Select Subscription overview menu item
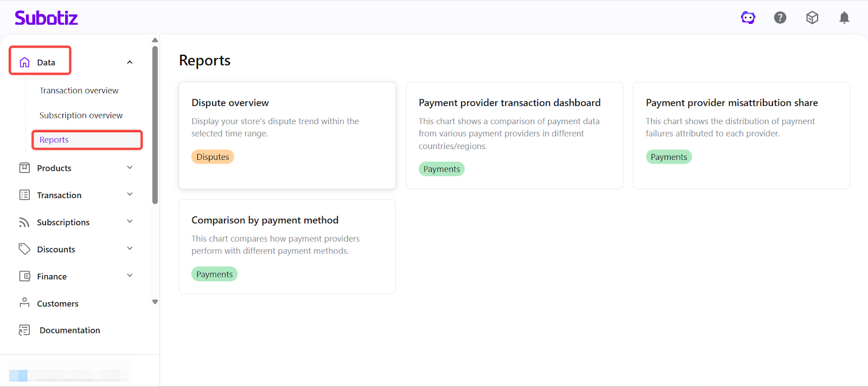Viewport: 868px width, 387px height. (81, 115)
